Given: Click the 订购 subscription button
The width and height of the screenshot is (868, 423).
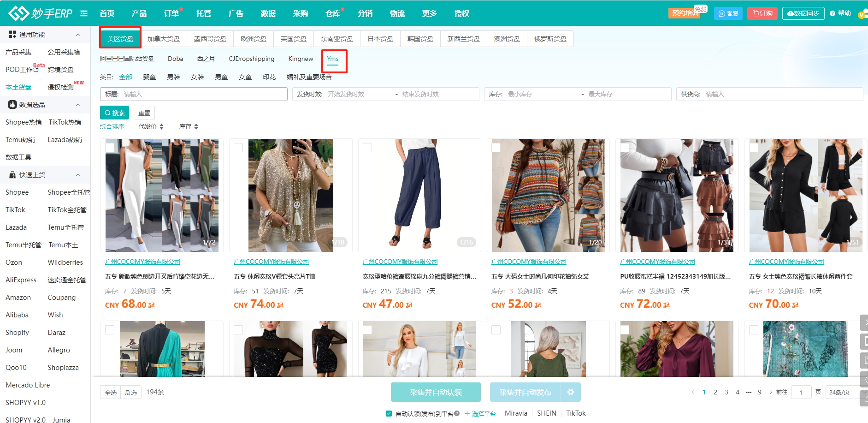Looking at the screenshot, I should coord(762,13).
